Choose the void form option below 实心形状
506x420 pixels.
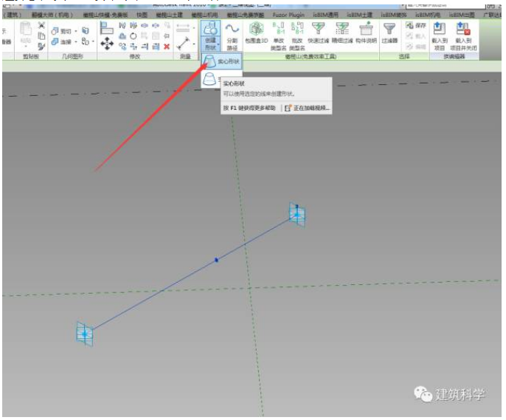(x=210, y=79)
